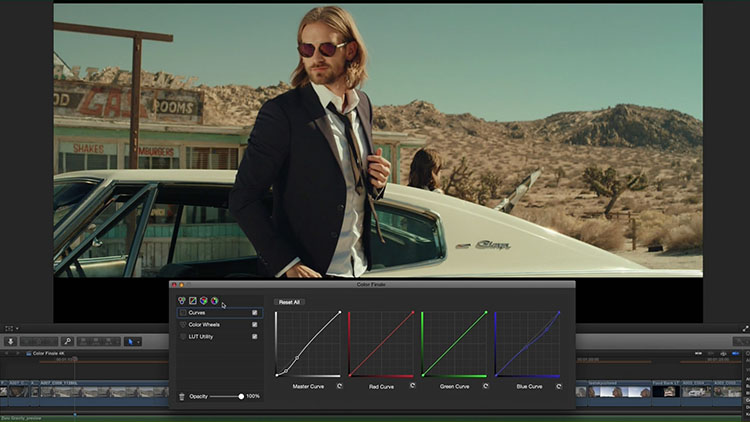Click the timeline playhead marker
The image size is (750, 422).
75,359
